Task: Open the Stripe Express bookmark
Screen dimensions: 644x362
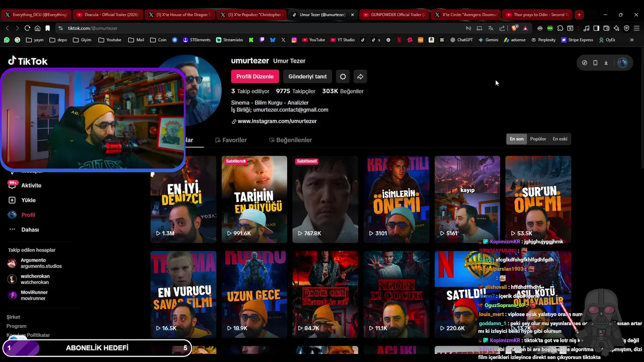Action: 577,40
